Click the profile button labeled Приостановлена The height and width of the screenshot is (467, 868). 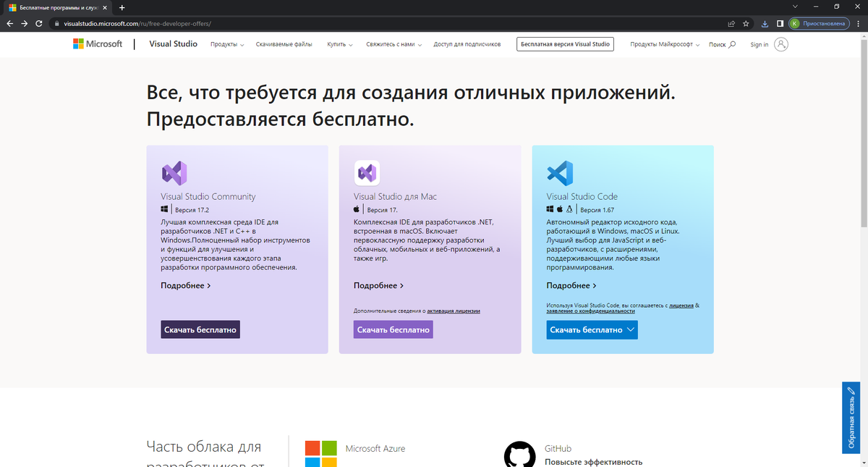pyautogui.click(x=818, y=23)
